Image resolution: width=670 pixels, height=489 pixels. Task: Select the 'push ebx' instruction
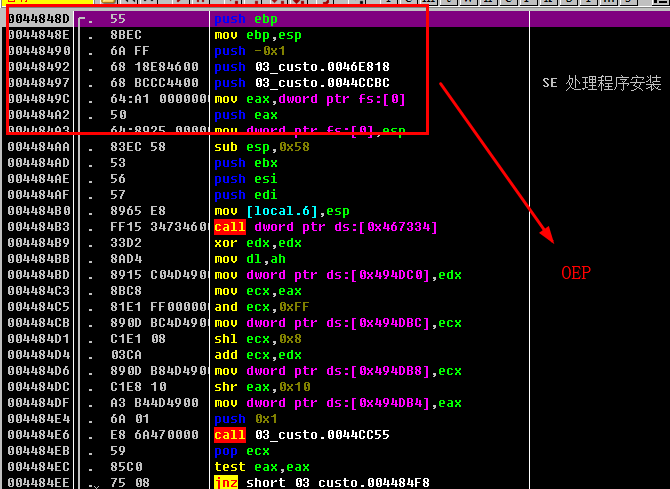click(x=246, y=163)
